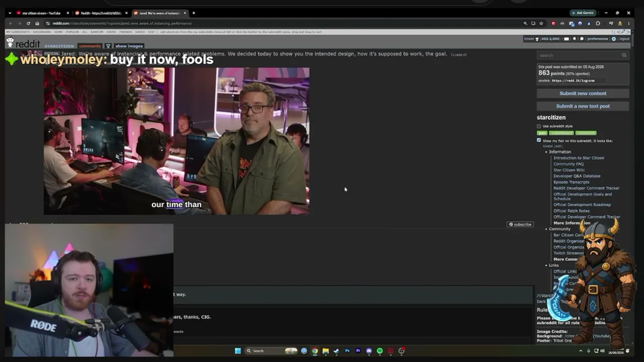This screenshot has height=362, width=644.
Task: Click the 'show images' button
Action: [x=129, y=46]
